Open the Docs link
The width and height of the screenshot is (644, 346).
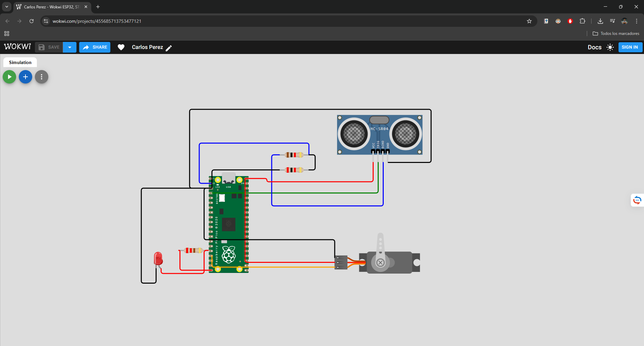(x=595, y=47)
